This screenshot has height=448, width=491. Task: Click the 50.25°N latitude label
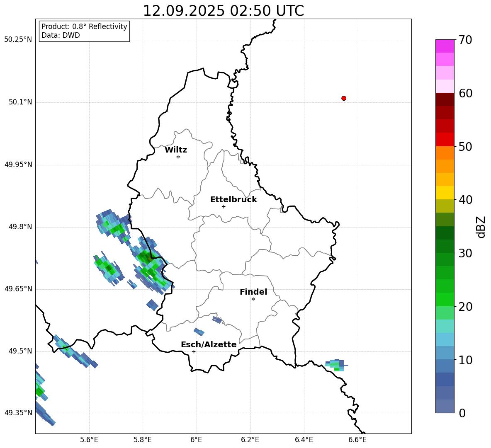(18, 40)
